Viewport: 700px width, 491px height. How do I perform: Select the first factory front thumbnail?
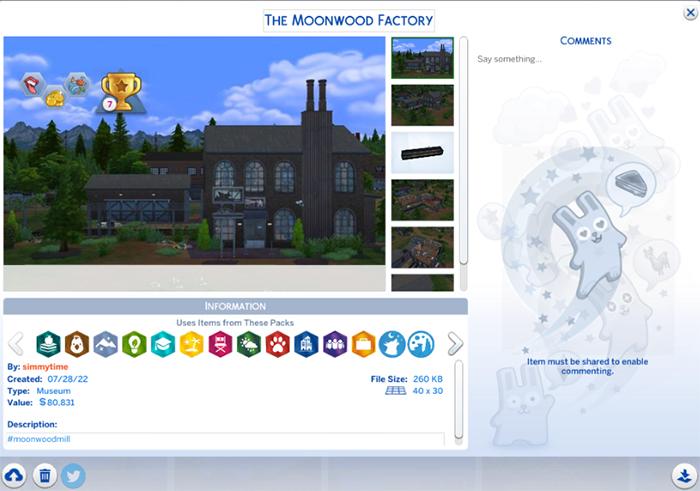tap(422, 58)
